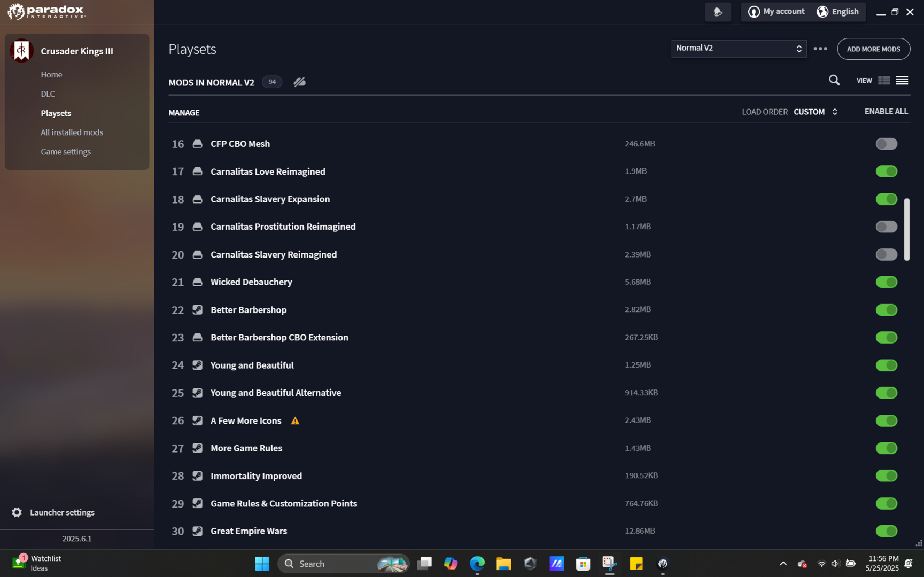Open Game settings

[66, 152]
